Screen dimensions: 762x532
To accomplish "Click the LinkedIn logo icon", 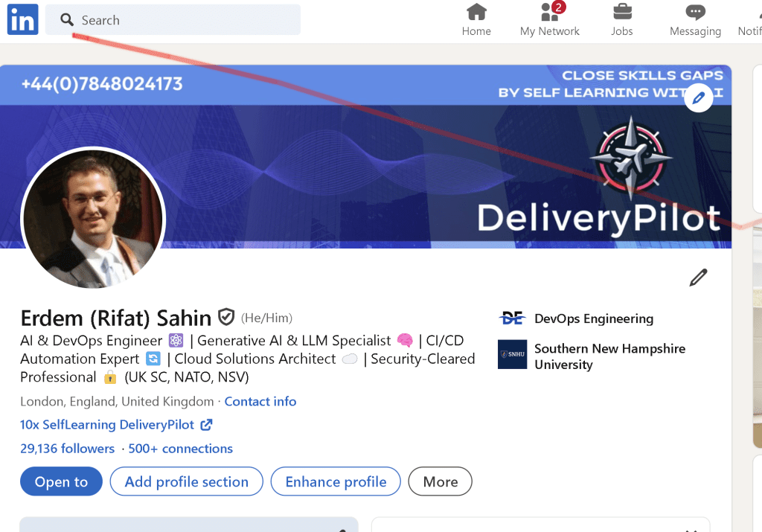I will point(23,19).
